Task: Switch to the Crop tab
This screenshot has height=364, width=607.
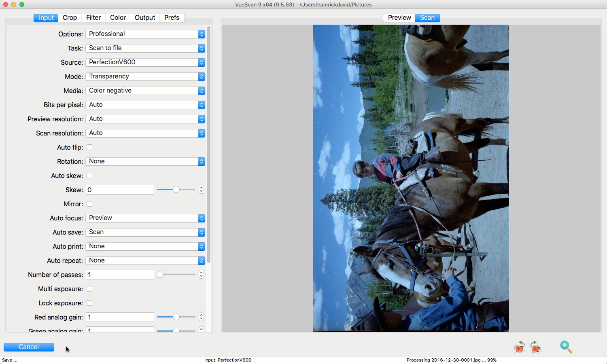Action: pos(70,18)
